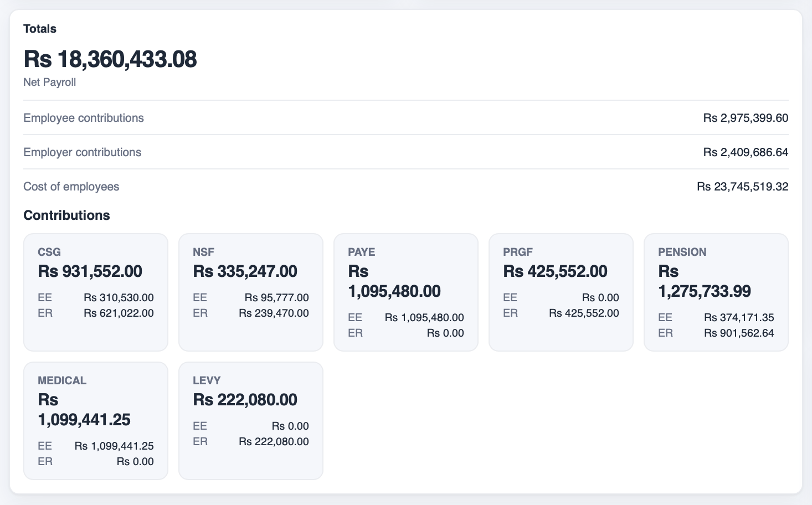Click the Totals heading
Viewport: 812px width, 505px height.
[40, 29]
